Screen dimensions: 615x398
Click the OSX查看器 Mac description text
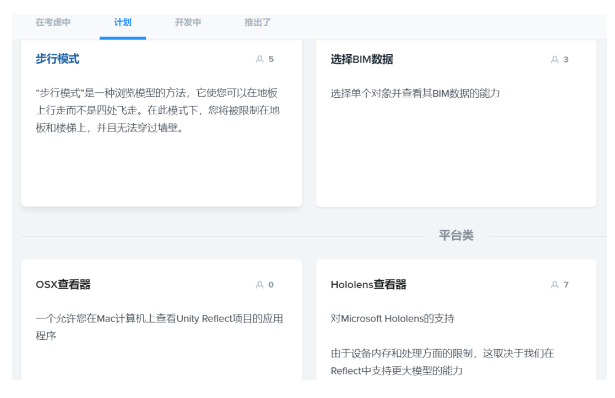(159, 327)
